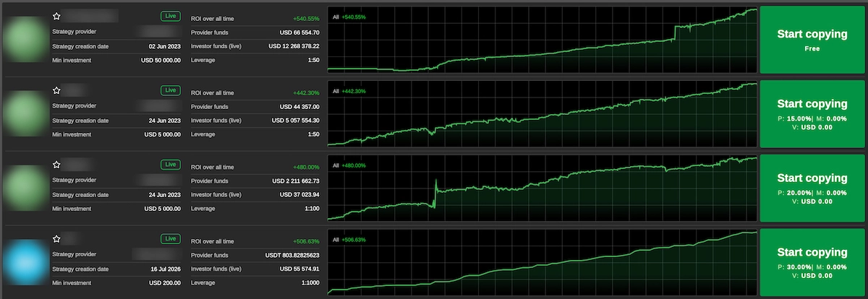Image resolution: width=868 pixels, height=299 pixels.
Task: Click the ROI over all time value +506.63%
Action: tap(306, 241)
